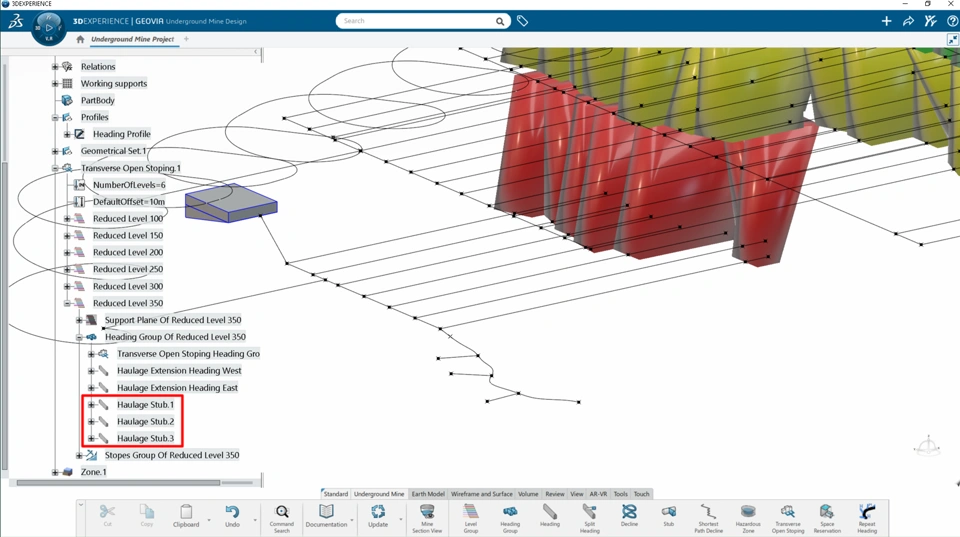
Task: Select the Copy tool
Action: (x=147, y=515)
